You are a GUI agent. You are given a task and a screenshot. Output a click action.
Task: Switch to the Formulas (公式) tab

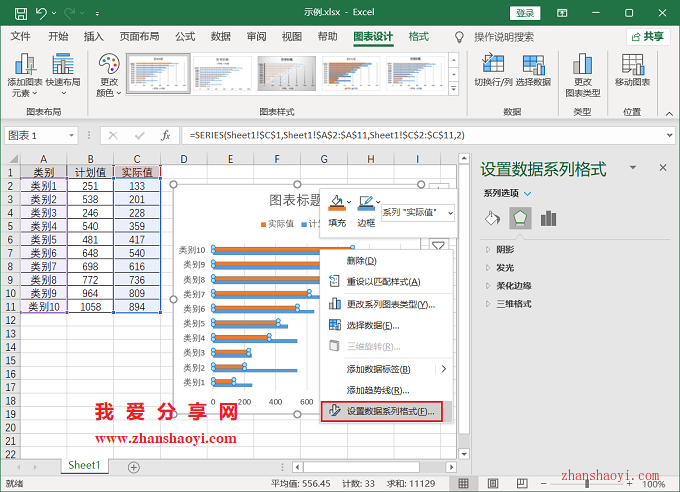pos(185,36)
